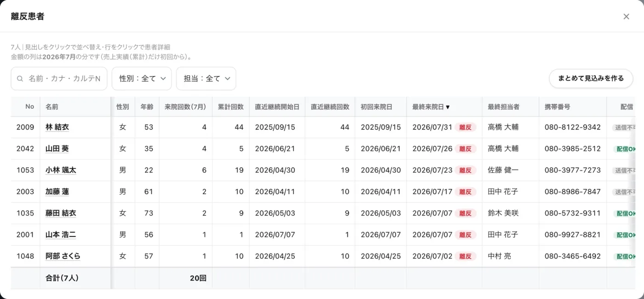Open patient 阿部 さくら details

pos(63,256)
